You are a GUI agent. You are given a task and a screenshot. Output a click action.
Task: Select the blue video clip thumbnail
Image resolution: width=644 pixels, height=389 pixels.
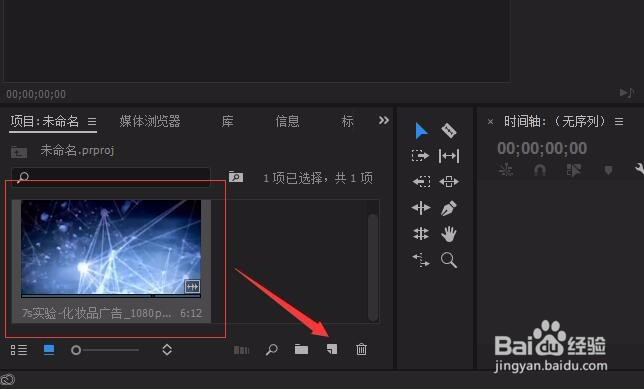tap(111, 248)
